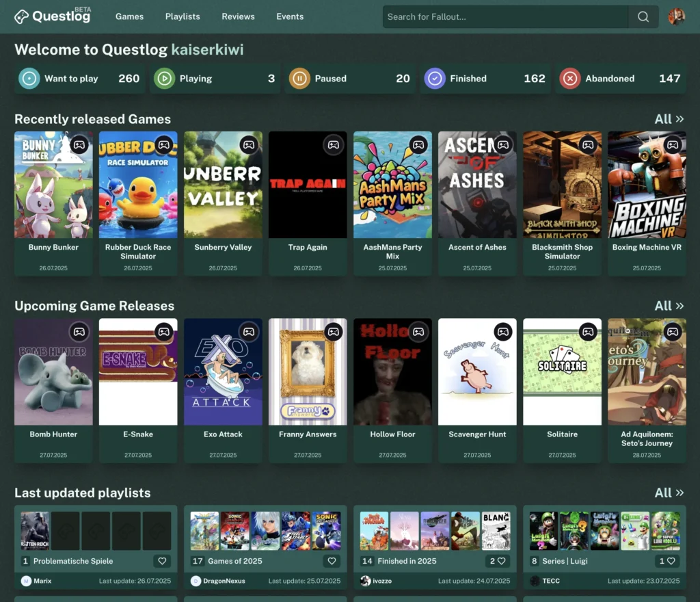Click controller icon on Exo Attack card
This screenshot has width=700, height=602.
click(x=249, y=332)
